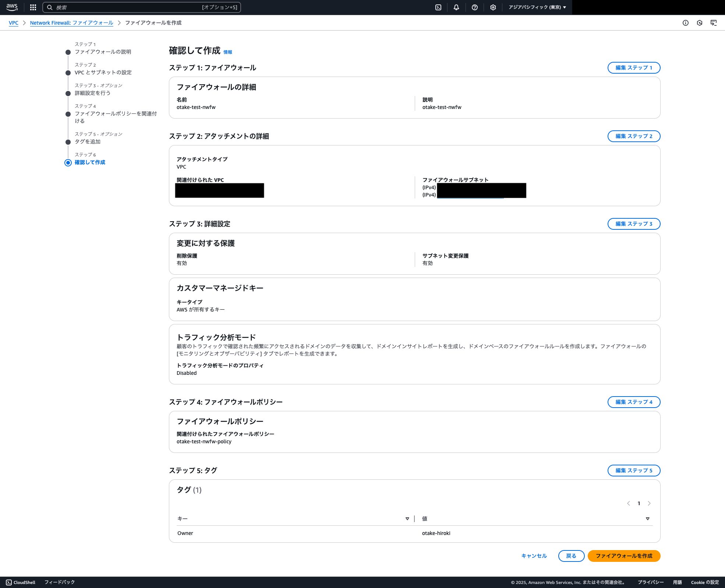Click the CloudShell icon in footer
The height and width of the screenshot is (588, 725).
pos(9,582)
